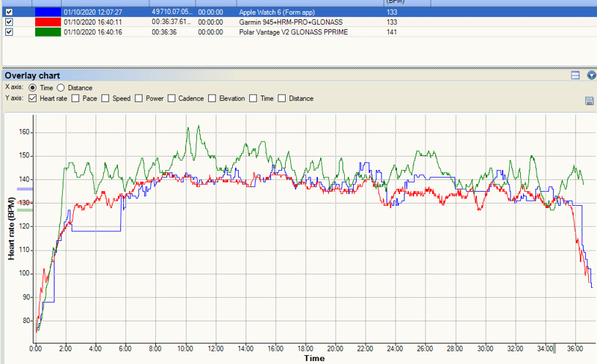Click the Overlay chart maximize panel icon
Screen dimensions: 597x364
[x=575, y=75]
